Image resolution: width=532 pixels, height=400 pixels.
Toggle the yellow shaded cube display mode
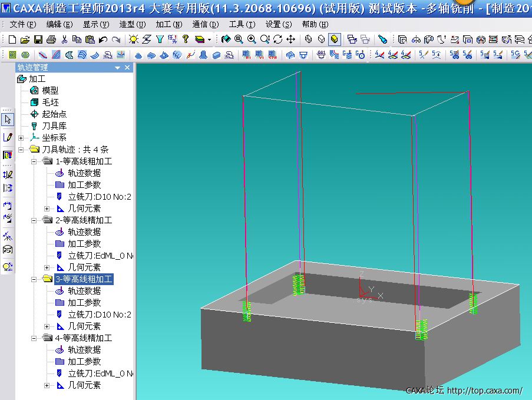pyautogui.click(x=334, y=39)
